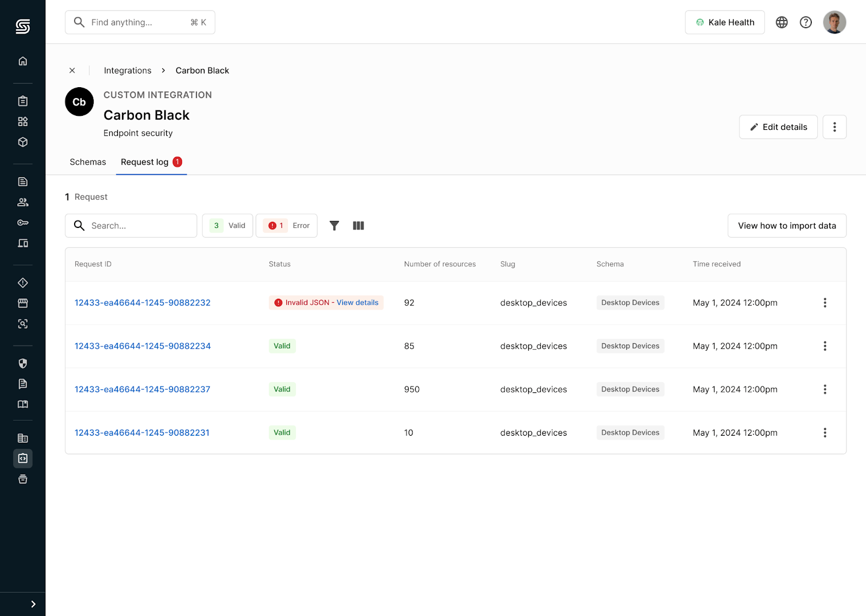Open the Kale Health organization switcher
Screen dimensions: 866x616
tap(725, 22)
